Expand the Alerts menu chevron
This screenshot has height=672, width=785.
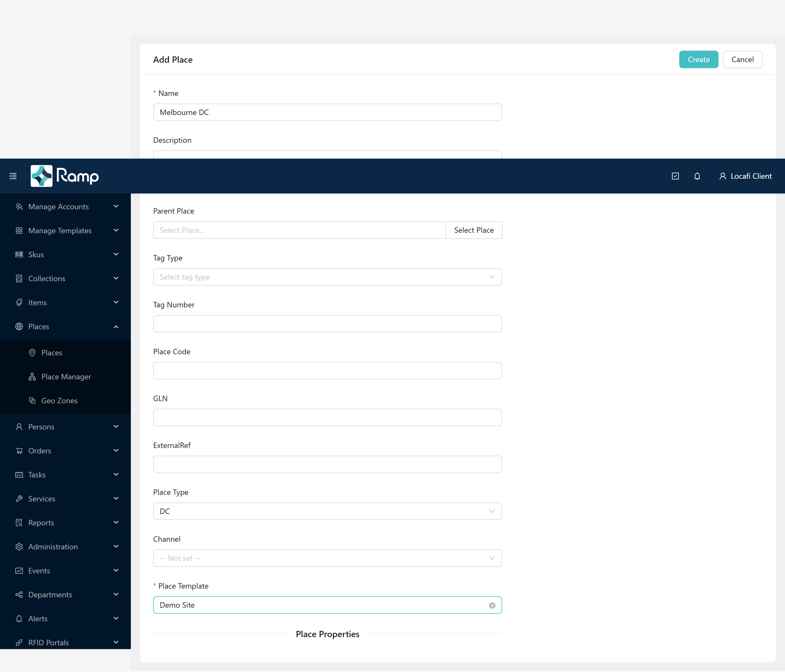[116, 619]
